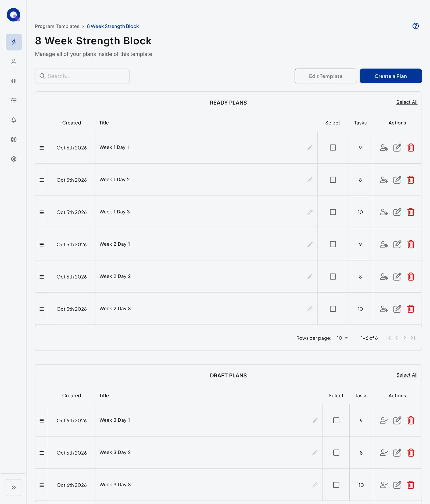Open the settings gear sidebar icon
Image resolution: width=430 pixels, height=504 pixels.
(x=14, y=159)
